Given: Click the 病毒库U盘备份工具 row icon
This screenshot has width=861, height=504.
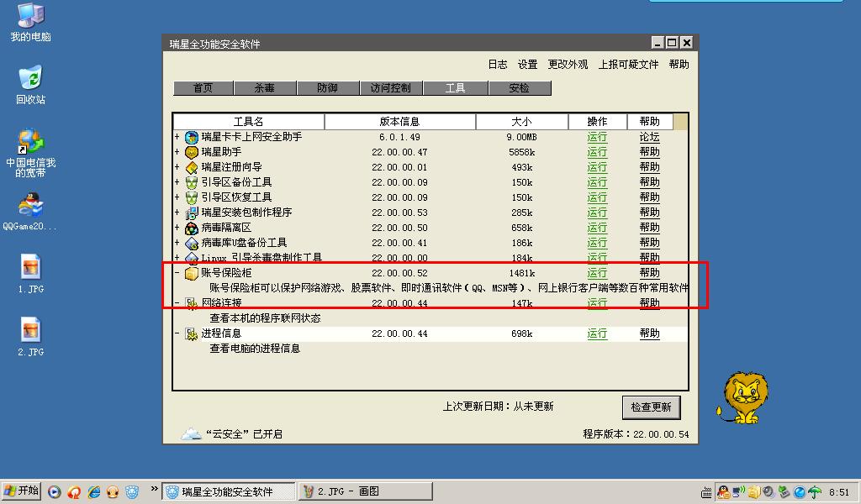Looking at the screenshot, I should (x=191, y=243).
